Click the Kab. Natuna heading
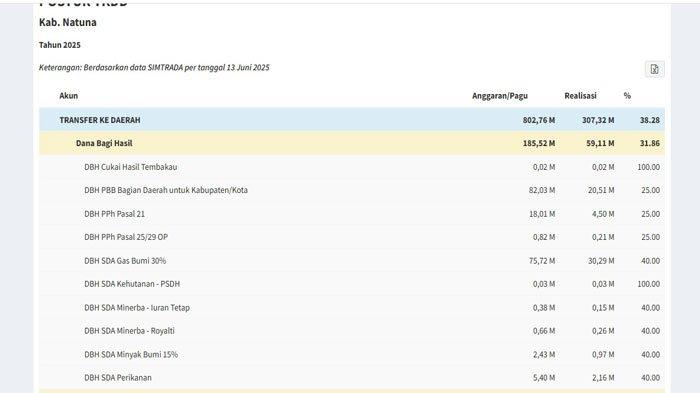The width and height of the screenshot is (700, 393). (68, 22)
